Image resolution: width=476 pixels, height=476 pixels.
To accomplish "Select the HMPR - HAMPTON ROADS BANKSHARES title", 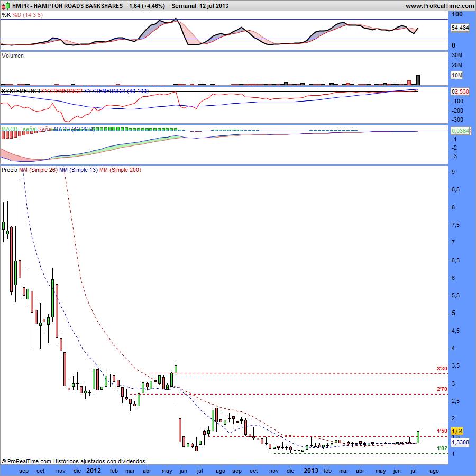I will (x=67, y=6).
